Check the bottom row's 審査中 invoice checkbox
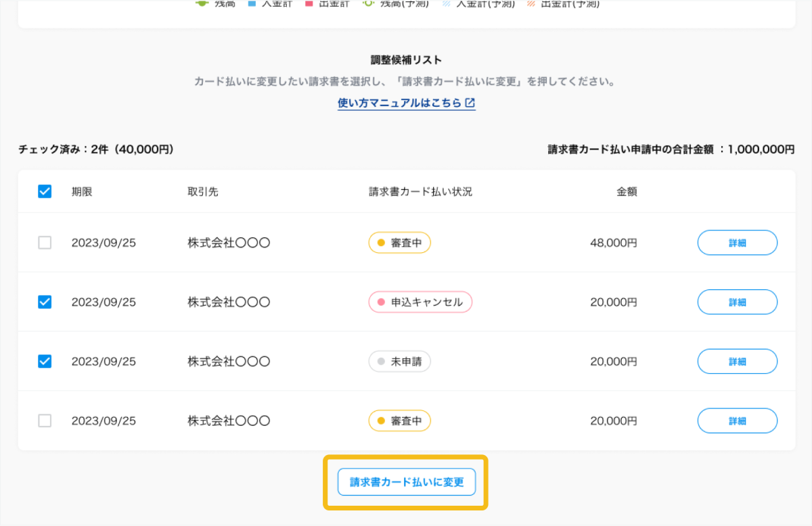The height and width of the screenshot is (526, 812). [x=45, y=421]
